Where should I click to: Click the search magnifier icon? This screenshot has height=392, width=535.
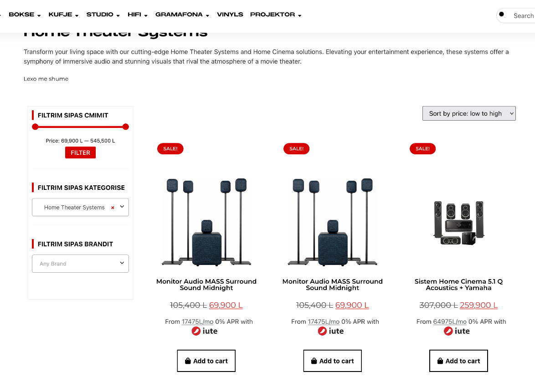tap(502, 15)
